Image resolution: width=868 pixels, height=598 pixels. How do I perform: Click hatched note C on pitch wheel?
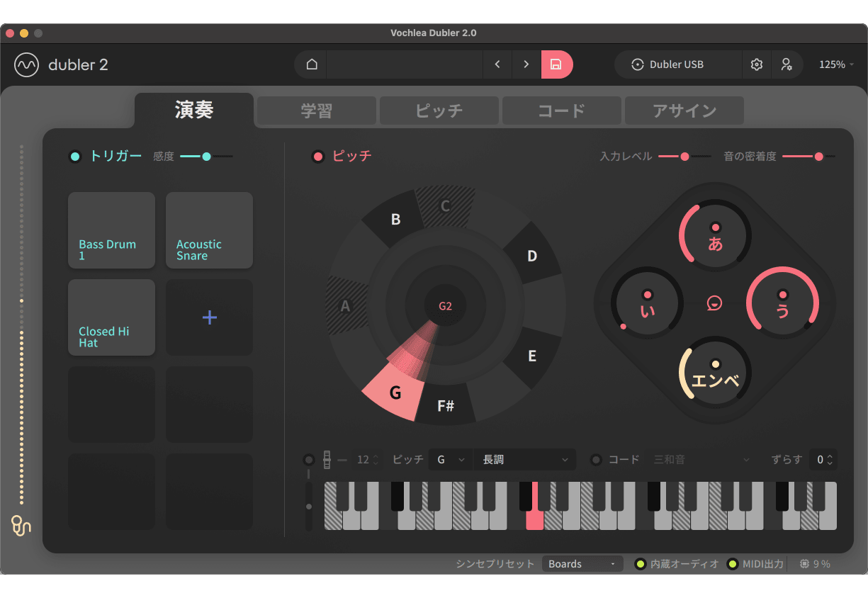pyautogui.click(x=446, y=206)
